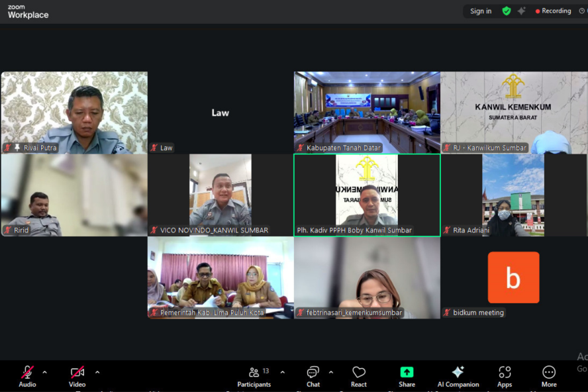588x392 pixels.
Task: Open the More options menu
Action: [x=549, y=376]
